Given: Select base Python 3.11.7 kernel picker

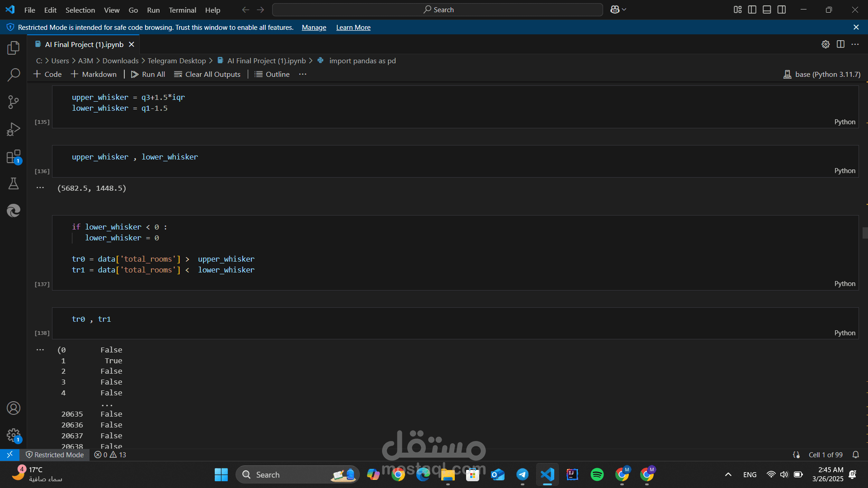Looking at the screenshot, I should pos(822,75).
